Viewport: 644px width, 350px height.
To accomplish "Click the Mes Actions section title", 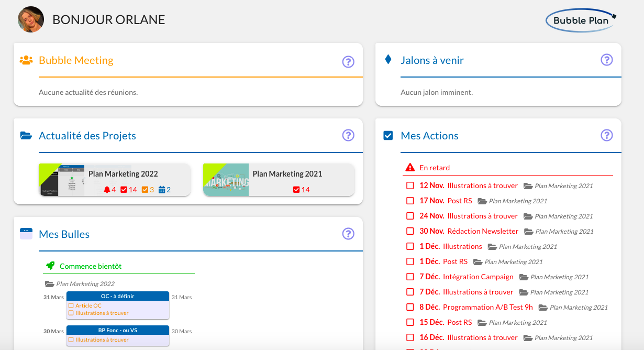I will click(429, 136).
